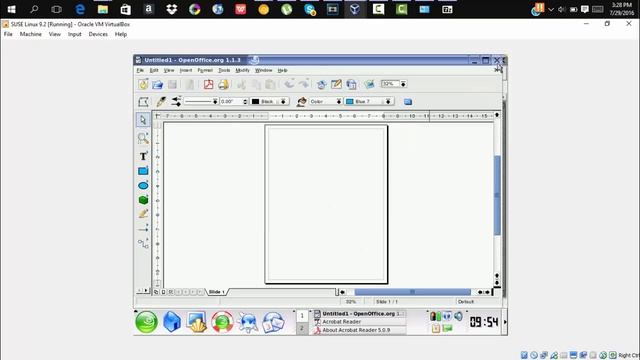Click the Print icon
This screenshot has height=360, width=640.
tap(223, 84)
